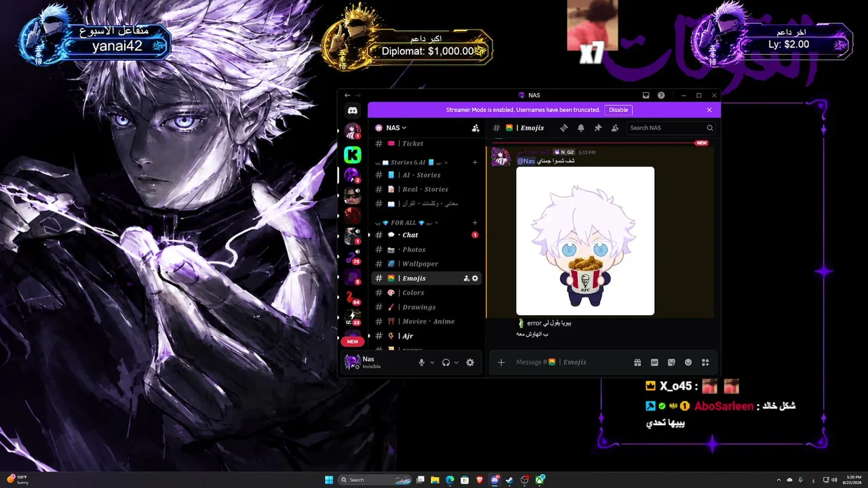Screen dimensions: 868x488
Task: Show hidden system tray icons
Action: pyautogui.click(x=778, y=480)
